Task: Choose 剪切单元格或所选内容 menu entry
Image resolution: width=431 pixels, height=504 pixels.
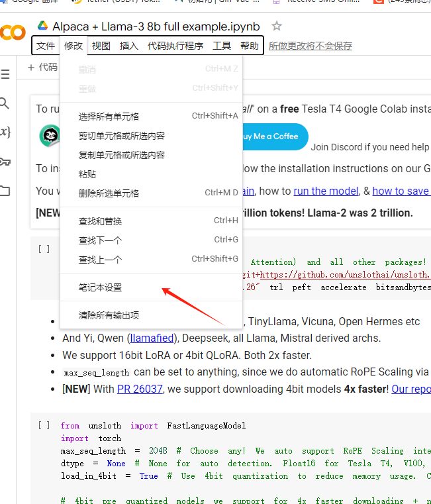Action: (151, 136)
